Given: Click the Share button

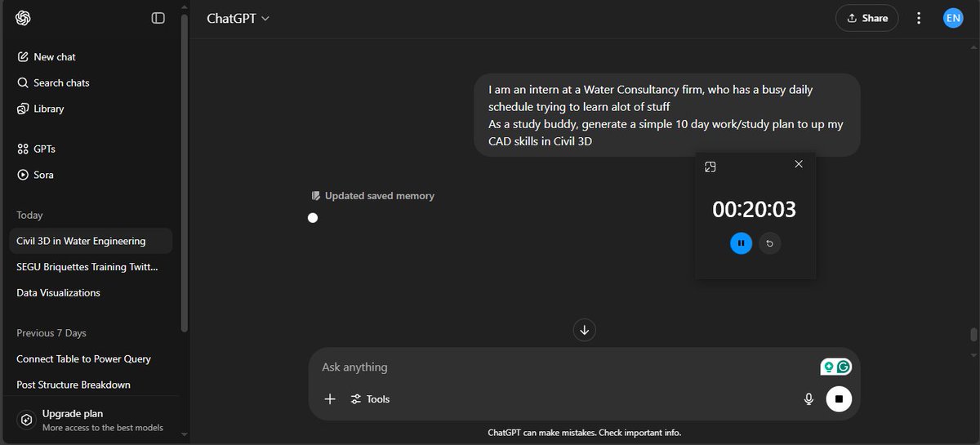Looking at the screenshot, I should 866,18.
